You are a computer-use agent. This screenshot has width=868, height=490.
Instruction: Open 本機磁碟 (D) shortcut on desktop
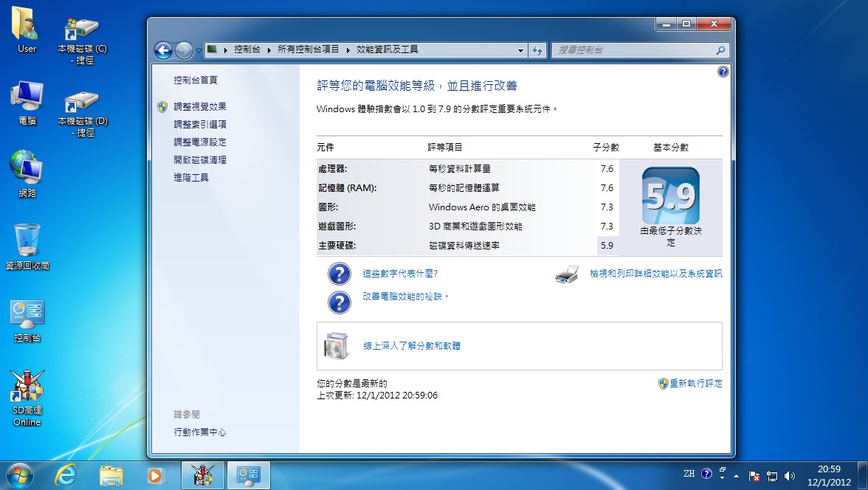coord(82,113)
